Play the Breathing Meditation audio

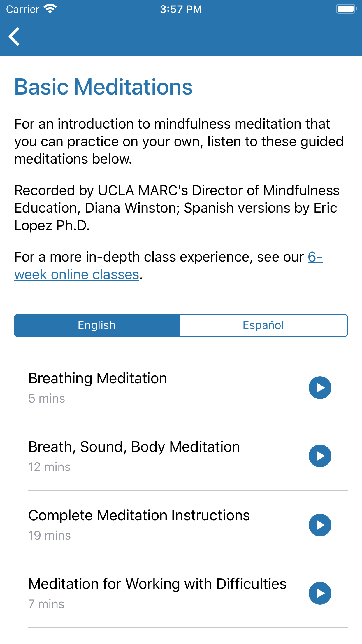[320, 388]
